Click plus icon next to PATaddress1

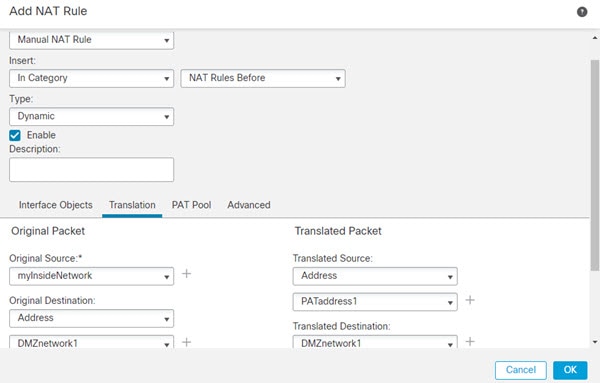click(470, 300)
